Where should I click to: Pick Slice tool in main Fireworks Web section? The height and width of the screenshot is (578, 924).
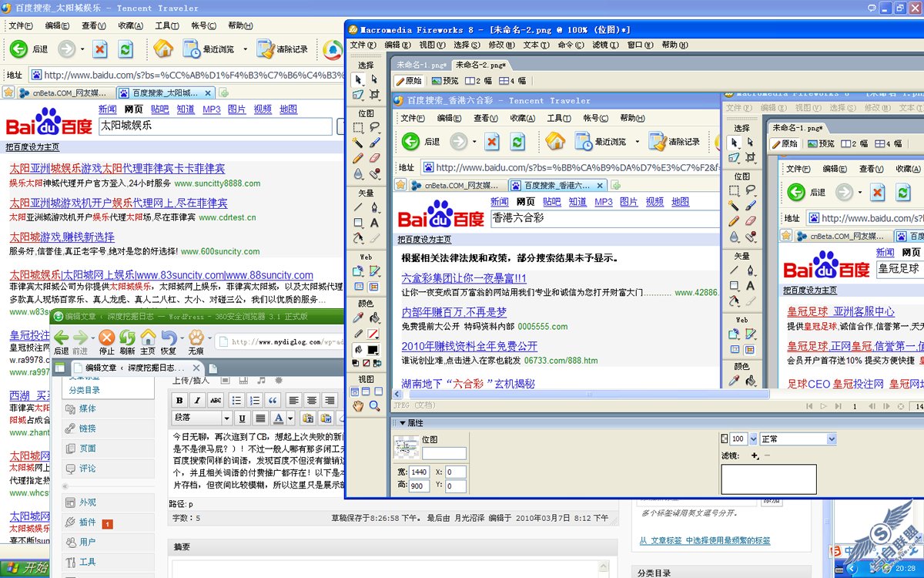pyautogui.click(x=374, y=271)
